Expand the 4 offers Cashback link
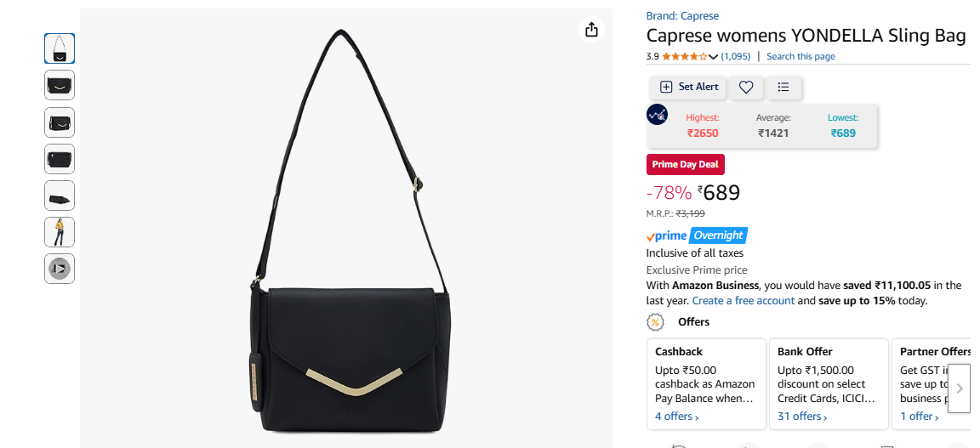 [x=676, y=417]
